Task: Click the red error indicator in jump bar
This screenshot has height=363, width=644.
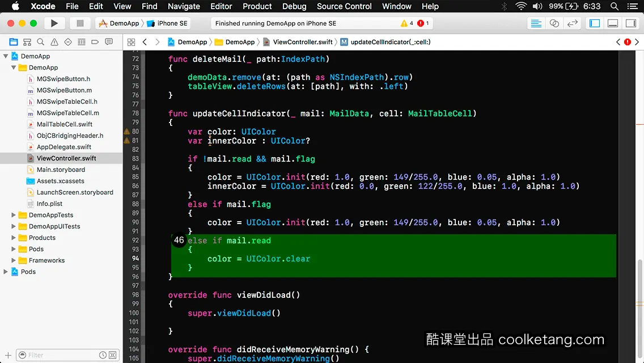Action: pos(628,42)
